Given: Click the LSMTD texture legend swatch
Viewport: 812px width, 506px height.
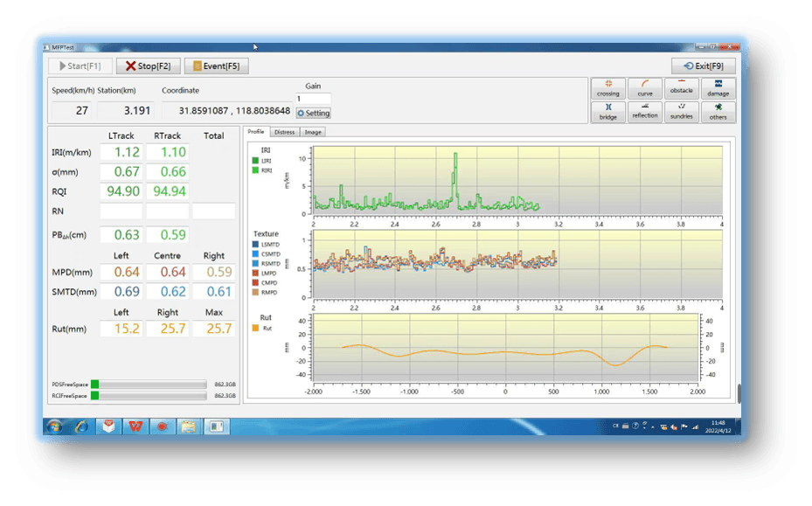Looking at the screenshot, I should 254,246.
